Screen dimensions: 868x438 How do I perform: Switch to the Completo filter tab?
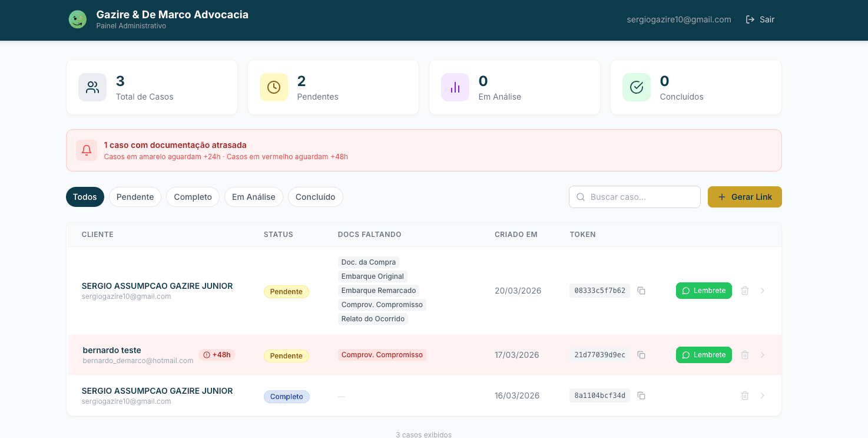point(193,197)
